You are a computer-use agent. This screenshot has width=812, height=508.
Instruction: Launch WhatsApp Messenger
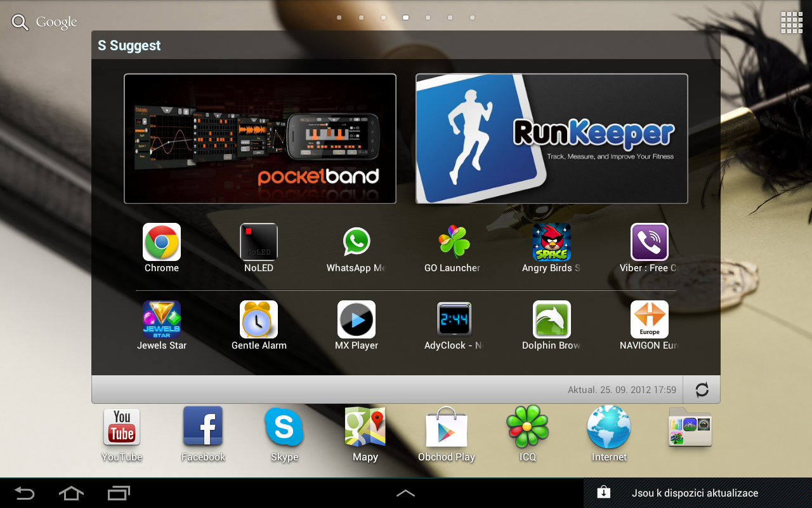click(357, 242)
